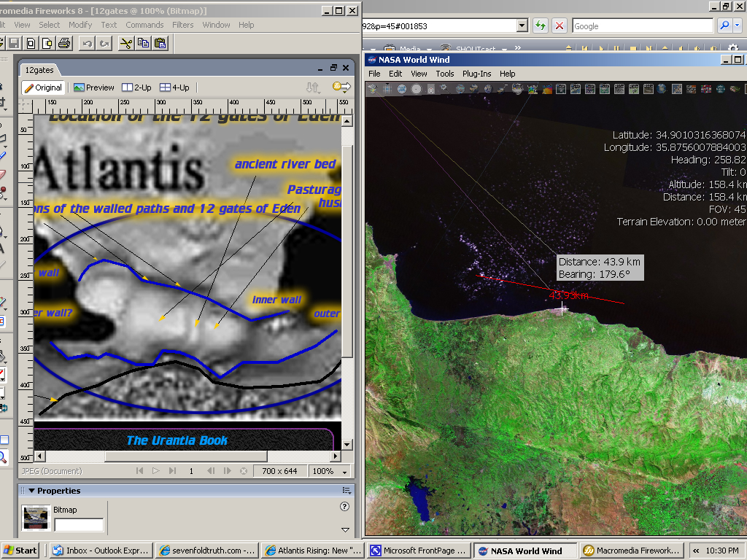Open the Fireworks Commands menu
Screen dimensions: 747x560
[144, 25]
